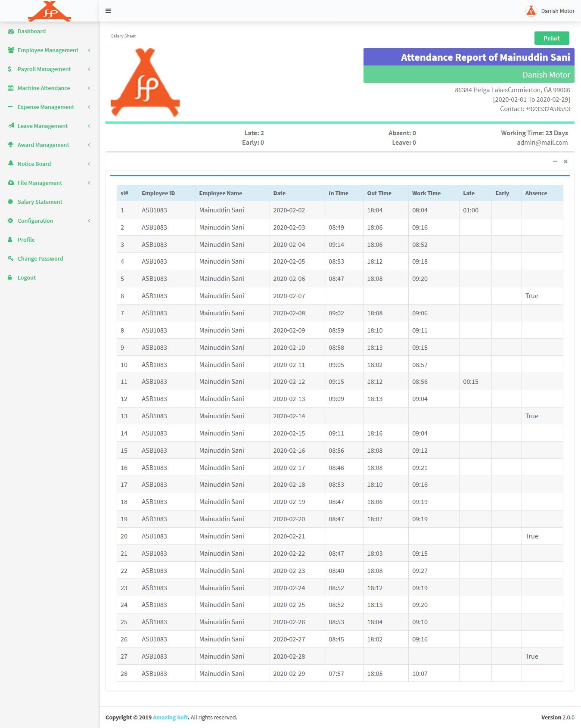Viewport: 581px width, 728px height.
Task: Open the Amazing Soft footer link
Action: coord(171,717)
